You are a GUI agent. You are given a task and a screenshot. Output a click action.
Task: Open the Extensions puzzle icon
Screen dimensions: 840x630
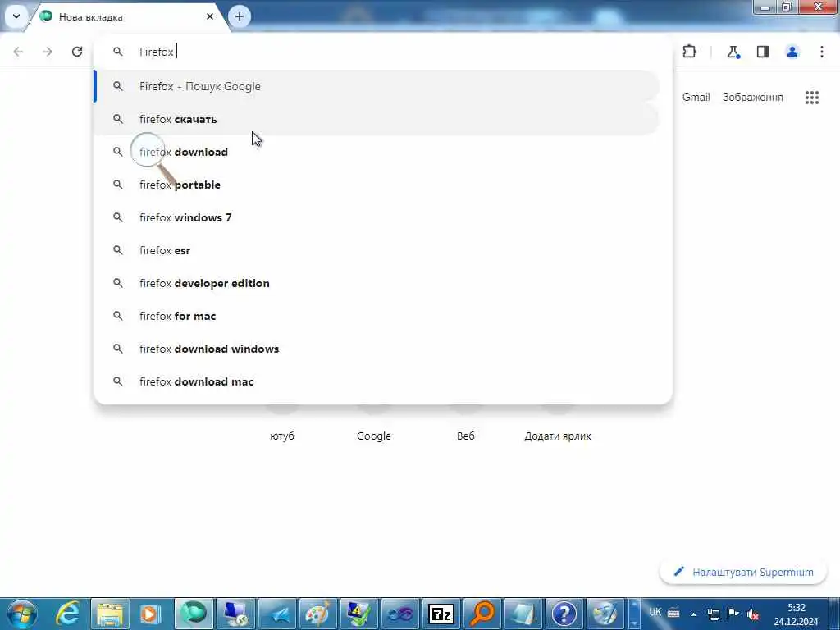[x=689, y=52]
